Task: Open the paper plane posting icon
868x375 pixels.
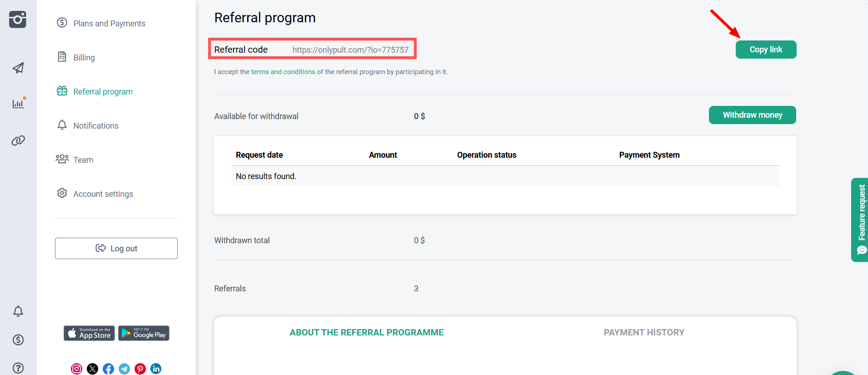Action: pyautogui.click(x=18, y=68)
